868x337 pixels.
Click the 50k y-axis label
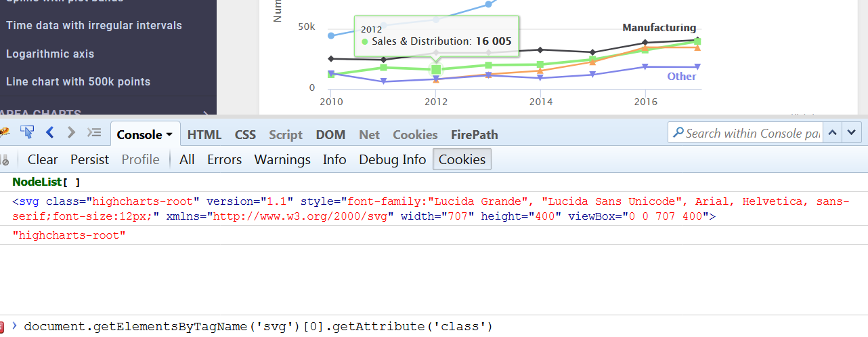(307, 26)
